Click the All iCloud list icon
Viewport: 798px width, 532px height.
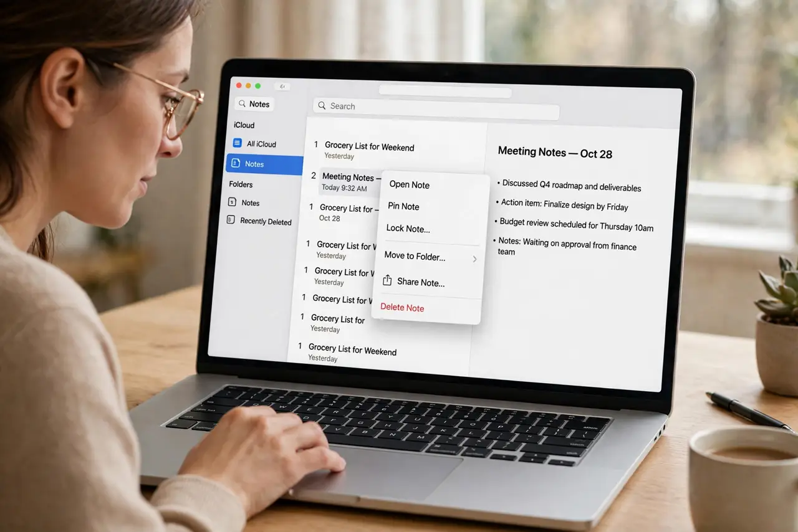pyautogui.click(x=237, y=143)
